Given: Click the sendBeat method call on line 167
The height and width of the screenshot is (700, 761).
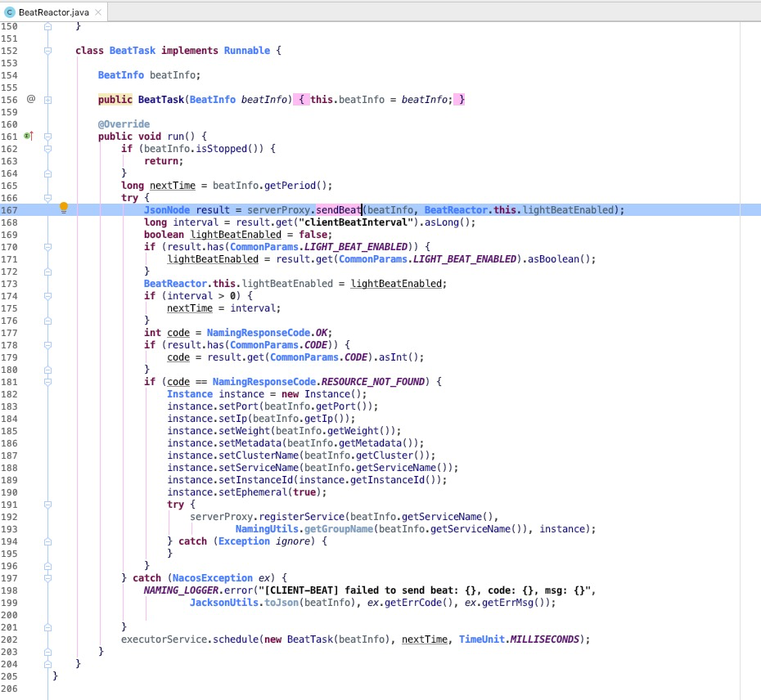Looking at the screenshot, I should pyautogui.click(x=339, y=210).
